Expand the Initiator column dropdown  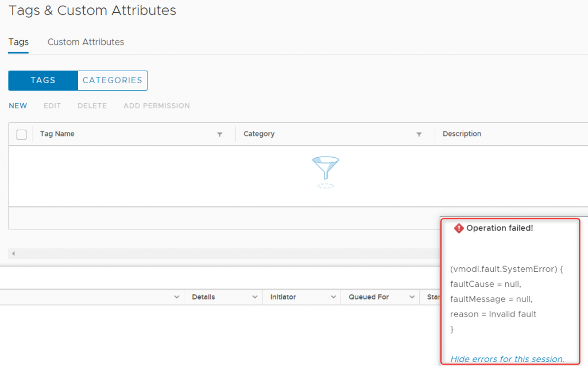pos(333,297)
